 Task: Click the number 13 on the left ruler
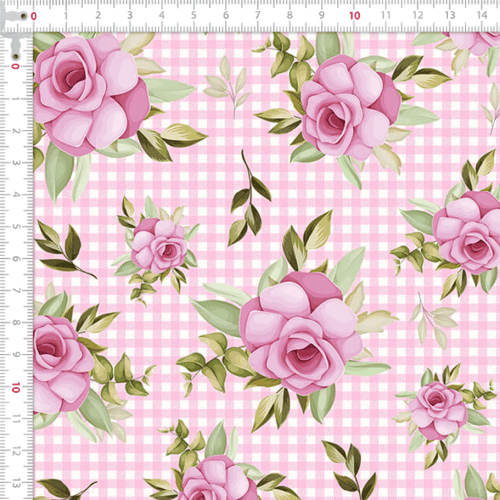[15, 483]
